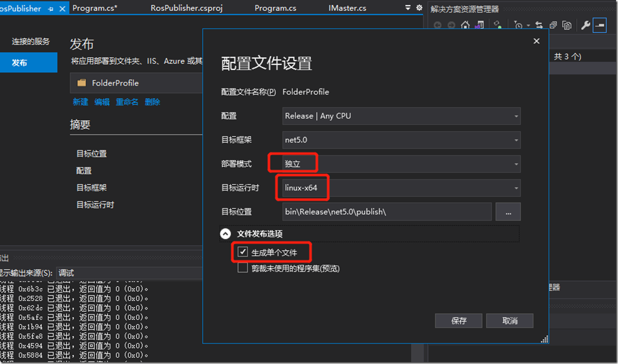Click the FolderProfile folder icon

[82, 83]
